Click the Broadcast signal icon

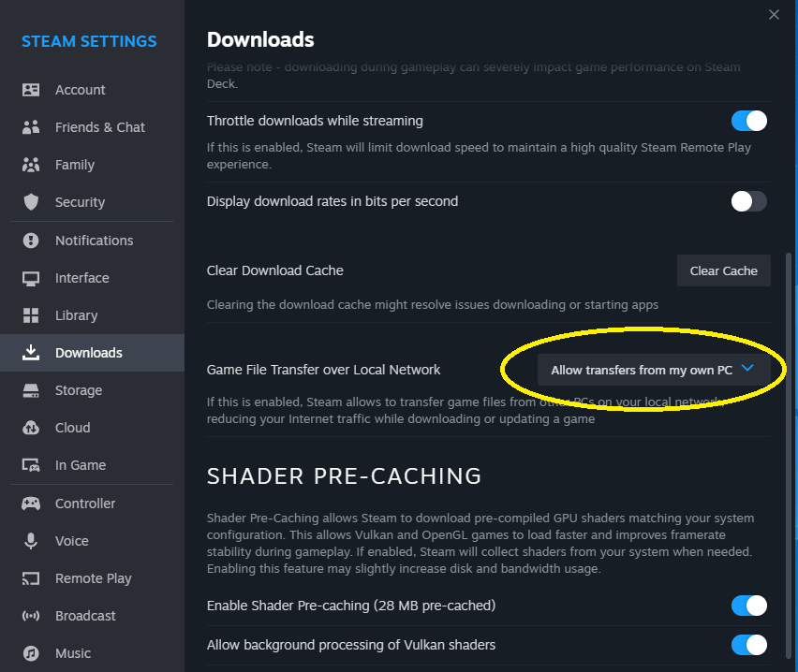point(31,616)
